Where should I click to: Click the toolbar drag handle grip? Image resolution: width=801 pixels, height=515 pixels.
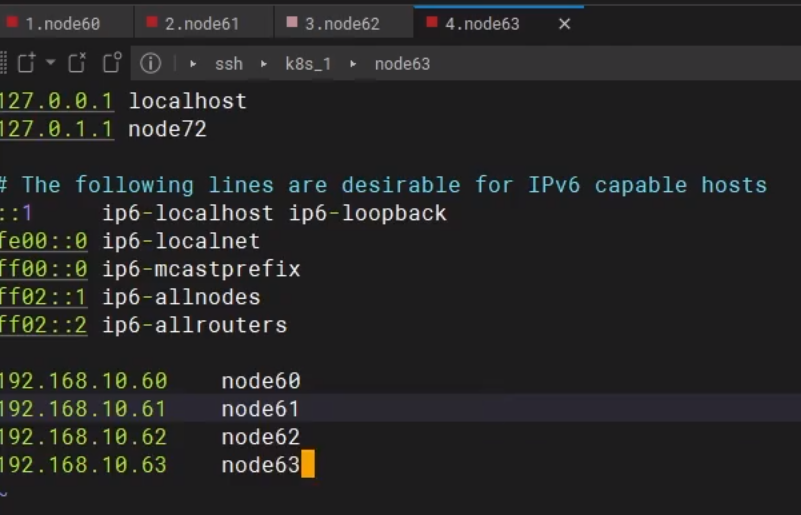point(3,63)
